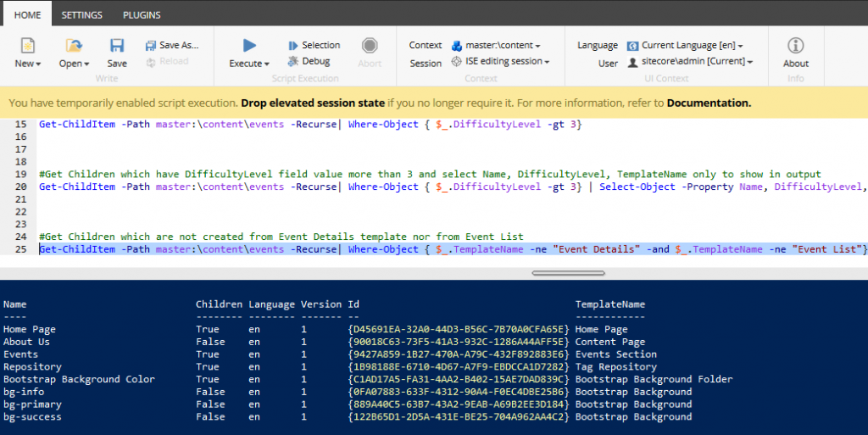The width and height of the screenshot is (868, 435).
Task: Click the New script icon
Action: click(27, 46)
